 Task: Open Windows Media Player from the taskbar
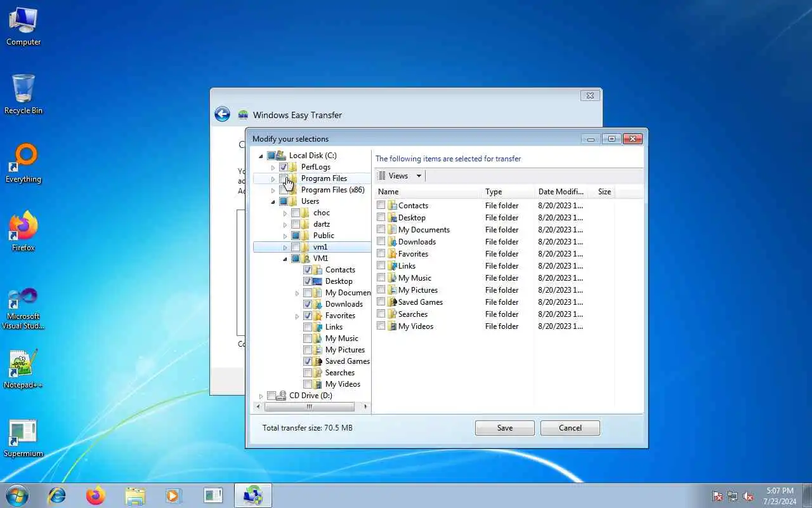tap(174, 495)
